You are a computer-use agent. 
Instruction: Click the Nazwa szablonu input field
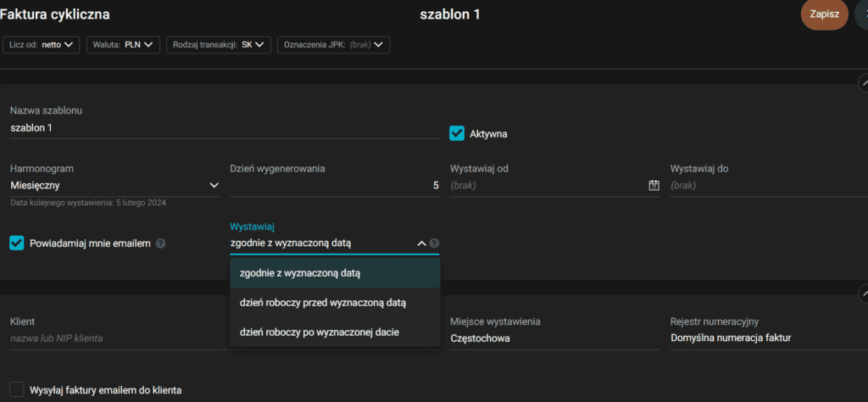[x=220, y=128]
